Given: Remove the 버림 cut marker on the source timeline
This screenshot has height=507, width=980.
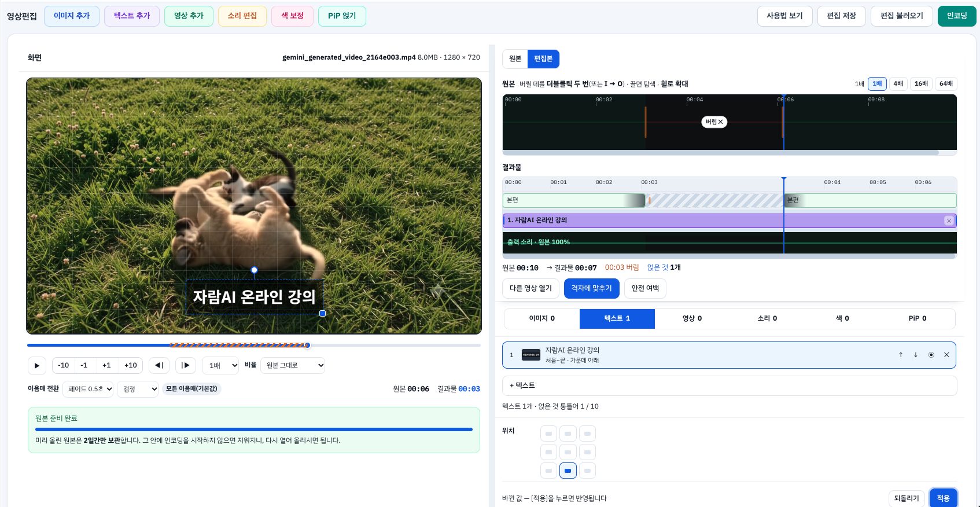Looking at the screenshot, I should (714, 122).
